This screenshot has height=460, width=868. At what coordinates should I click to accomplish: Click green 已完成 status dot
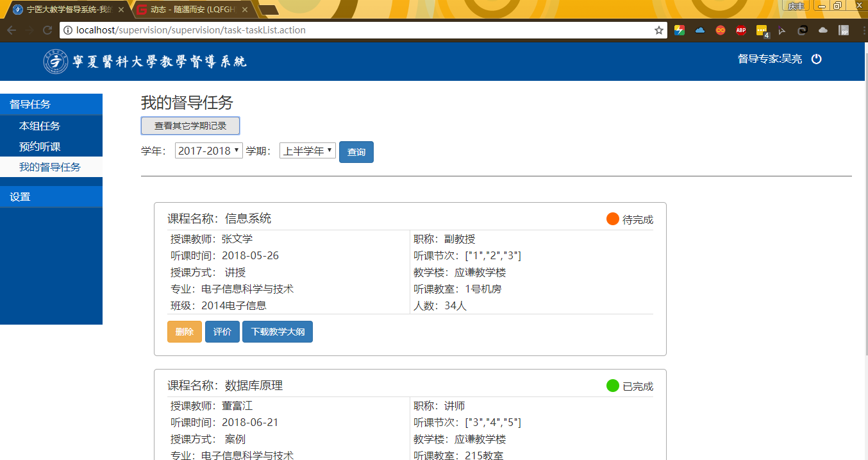click(x=613, y=386)
